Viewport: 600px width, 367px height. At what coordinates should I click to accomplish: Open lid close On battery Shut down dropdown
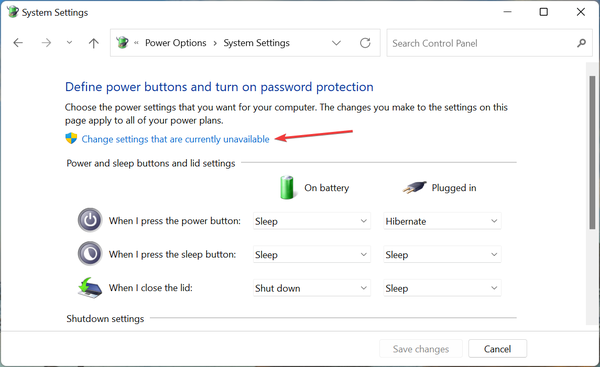(311, 288)
